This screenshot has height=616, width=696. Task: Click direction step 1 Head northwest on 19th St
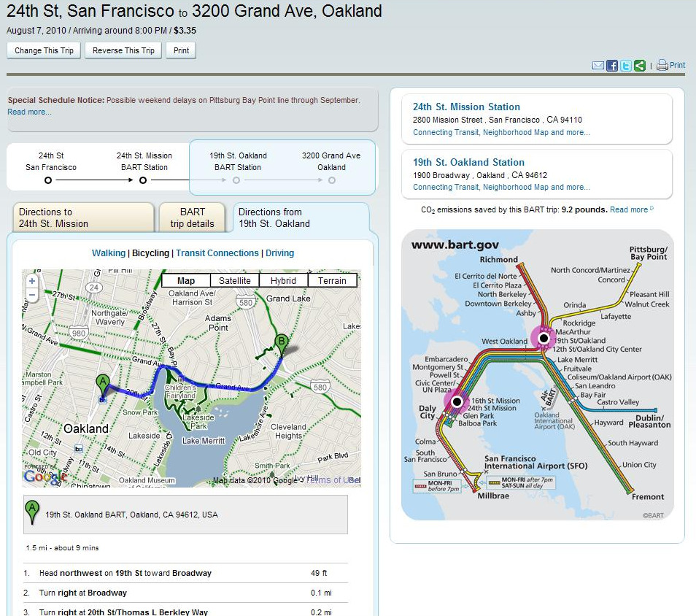click(185, 574)
